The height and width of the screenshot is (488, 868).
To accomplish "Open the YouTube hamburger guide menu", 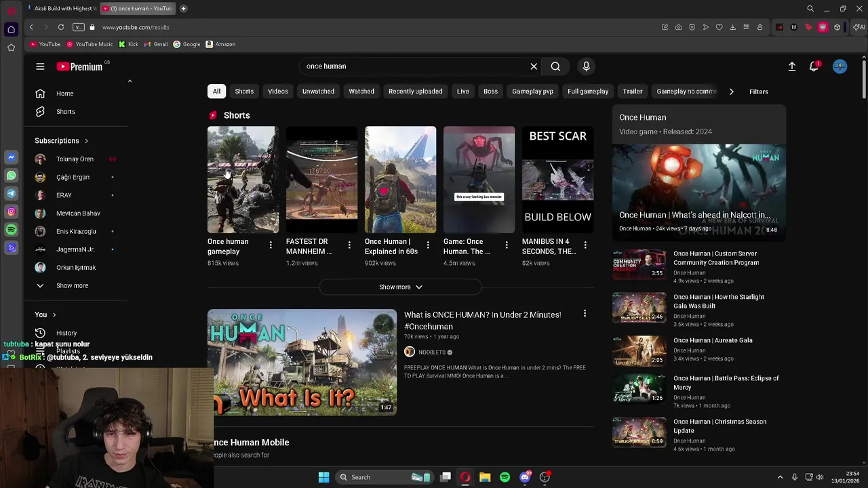I will tap(40, 66).
